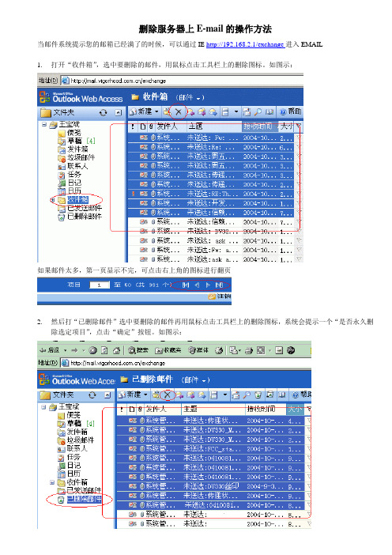Image resolution: width=392 pixels, height=555 pixels.
Task: Click the page number input field in the paging bar
Action: pyautogui.click(x=100, y=285)
